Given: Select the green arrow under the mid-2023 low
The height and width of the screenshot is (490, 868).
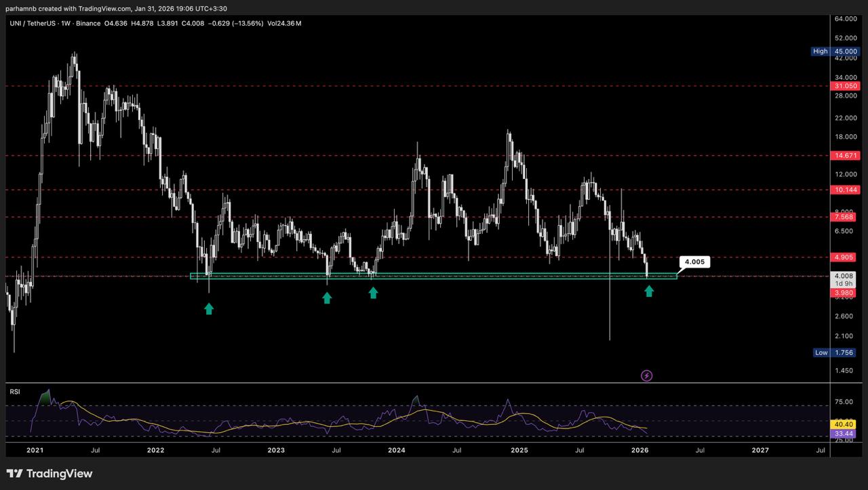Looking at the screenshot, I should [327, 298].
